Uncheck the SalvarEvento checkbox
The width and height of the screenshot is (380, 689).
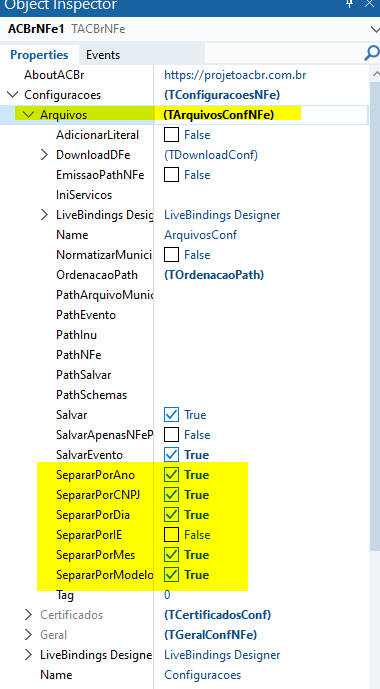pyautogui.click(x=171, y=455)
